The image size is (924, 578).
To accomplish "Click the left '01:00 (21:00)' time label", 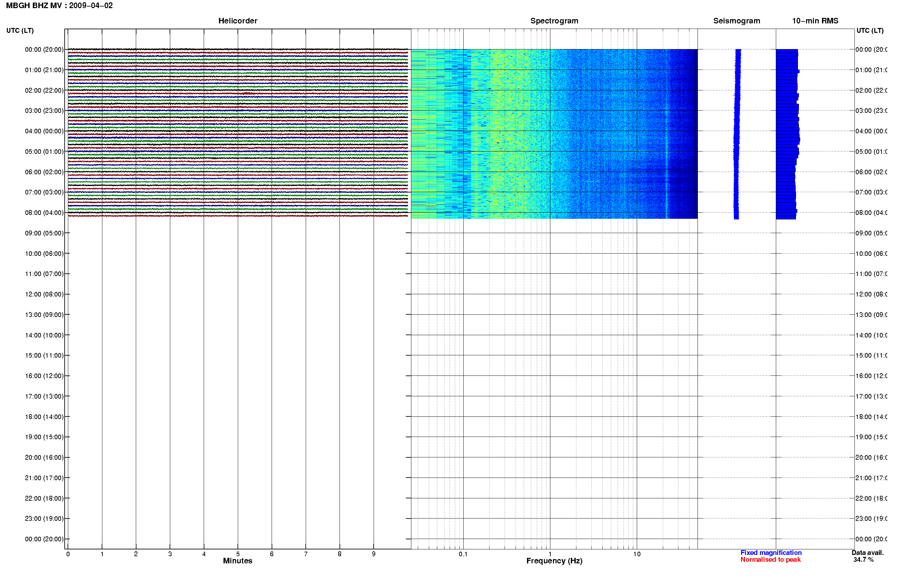I will click(x=44, y=70).
